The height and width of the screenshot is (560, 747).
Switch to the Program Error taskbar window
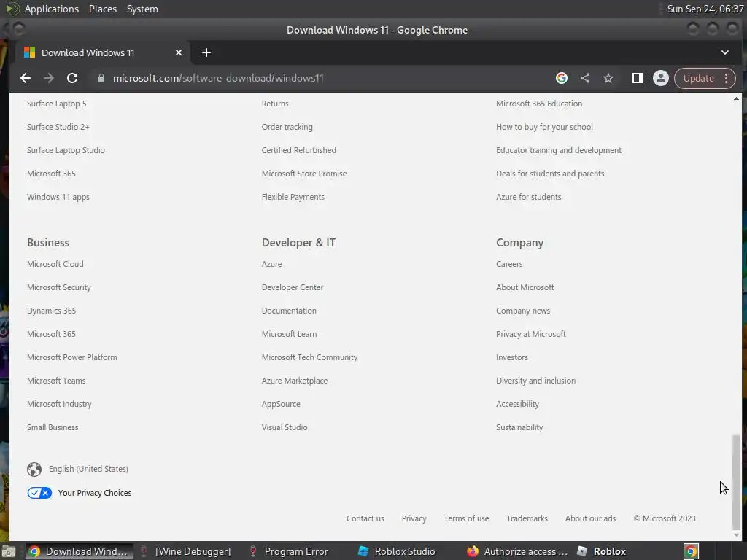coord(289,551)
